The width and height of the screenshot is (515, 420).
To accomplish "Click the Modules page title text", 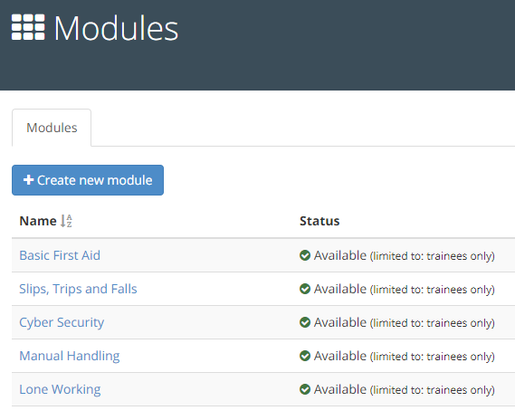I will tap(116, 28).
